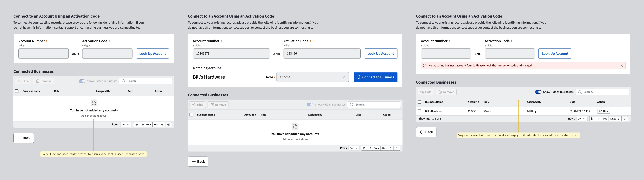The image size is (644, 180).
Task: Click Hide toolbar button in left panel
Action: point(23,81)
